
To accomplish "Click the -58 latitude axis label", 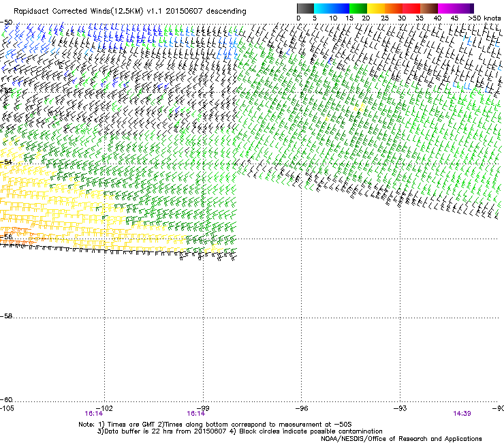I will coord(6,316).
